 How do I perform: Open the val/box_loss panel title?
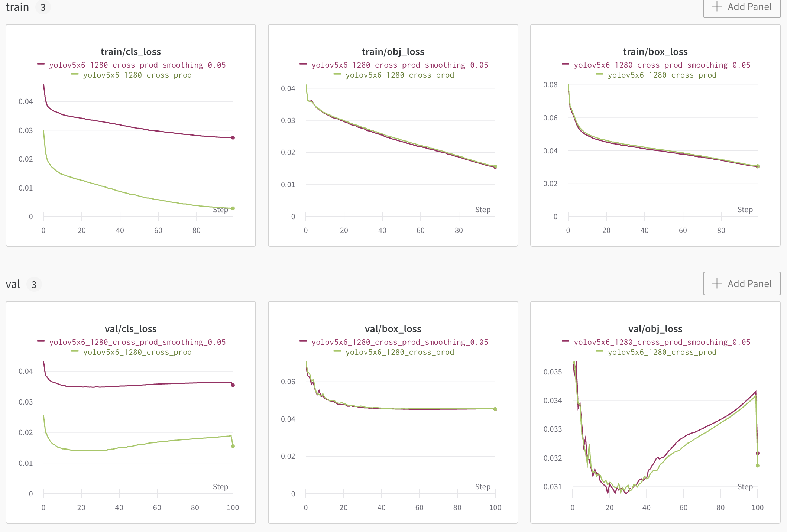[393, 328]
